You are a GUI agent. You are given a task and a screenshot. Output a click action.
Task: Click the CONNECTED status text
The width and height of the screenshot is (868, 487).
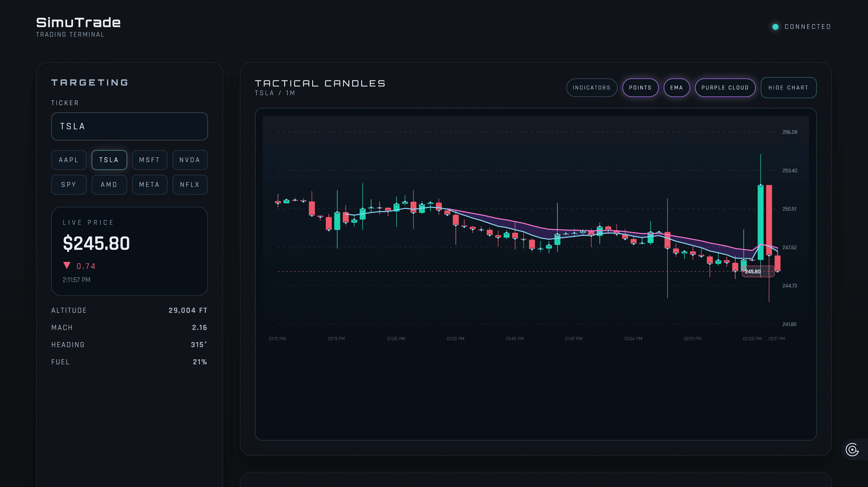click(808, 27)
